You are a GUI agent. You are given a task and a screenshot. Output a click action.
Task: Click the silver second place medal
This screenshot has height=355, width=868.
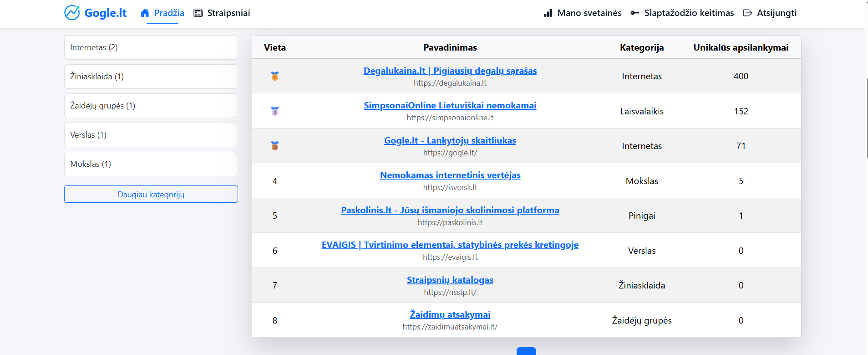pyautogui.click(x=275, y=111)
